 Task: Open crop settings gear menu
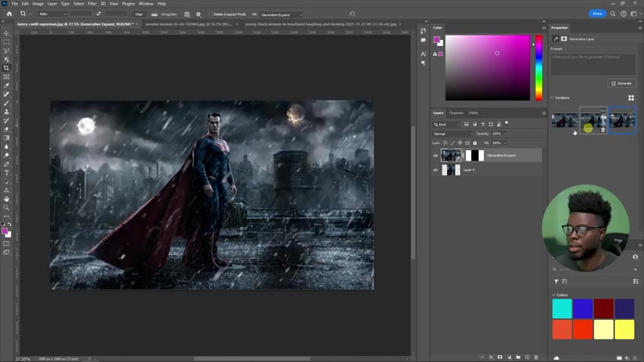tap(198, 14)
